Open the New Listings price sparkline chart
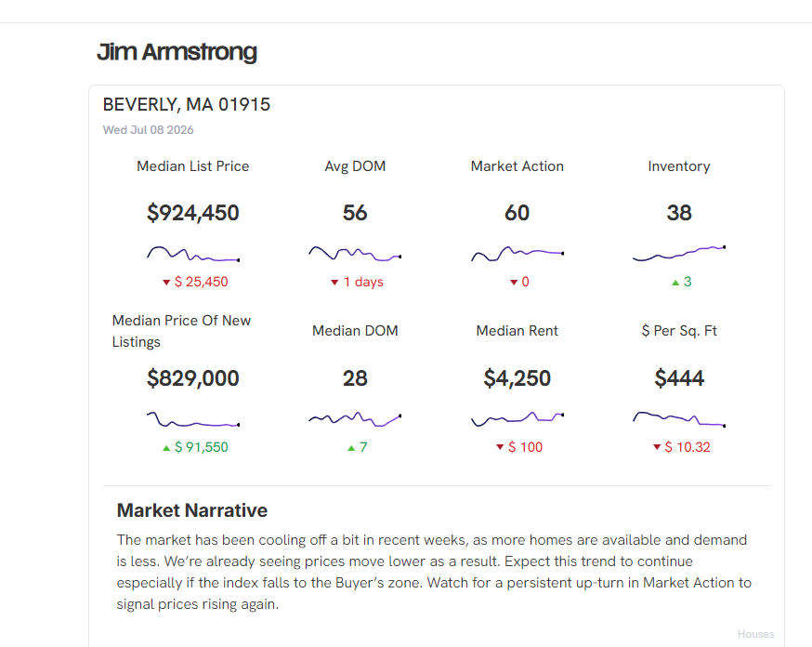 coord(192,419)
